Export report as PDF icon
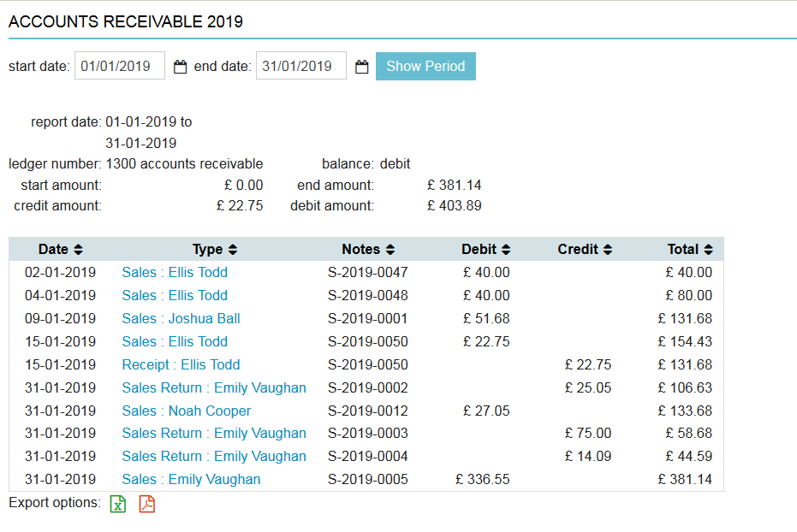The image size is (797, 532). pos(147,504)
